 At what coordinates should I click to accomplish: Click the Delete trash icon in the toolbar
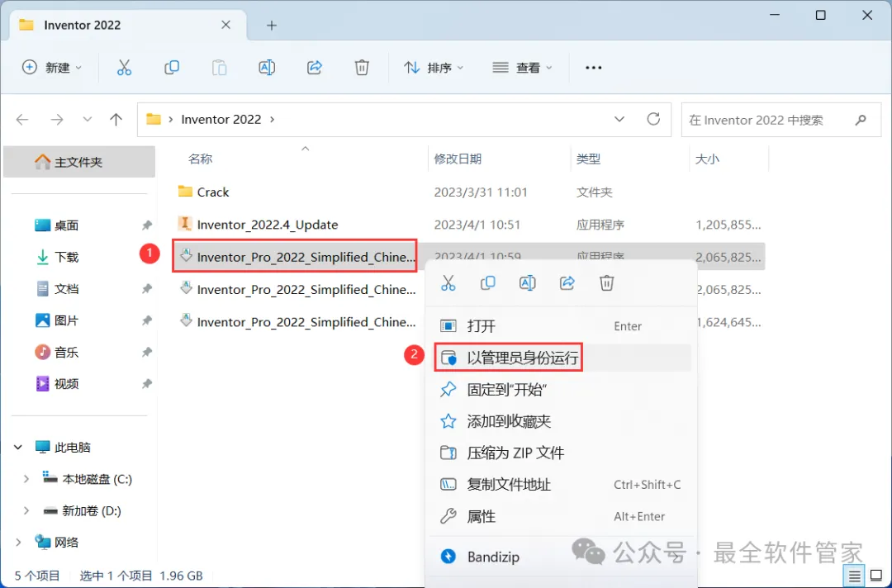tap(362, 68)
